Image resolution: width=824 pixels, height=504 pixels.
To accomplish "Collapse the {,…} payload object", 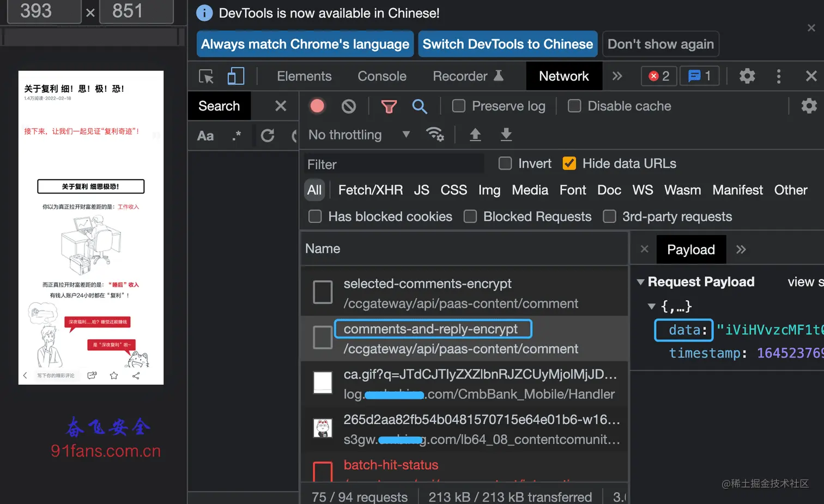I will pos(651,306).
